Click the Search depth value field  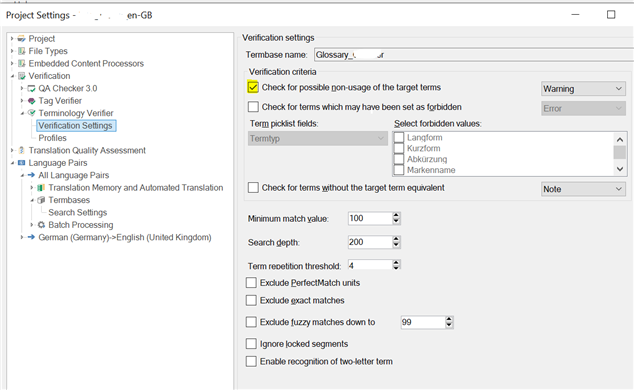tap(370, 242)
